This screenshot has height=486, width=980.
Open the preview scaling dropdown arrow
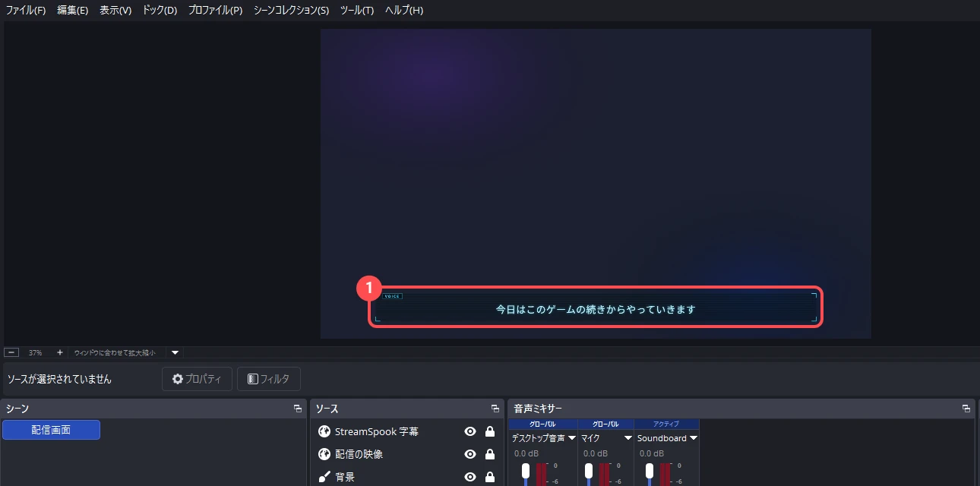[175, 352]
